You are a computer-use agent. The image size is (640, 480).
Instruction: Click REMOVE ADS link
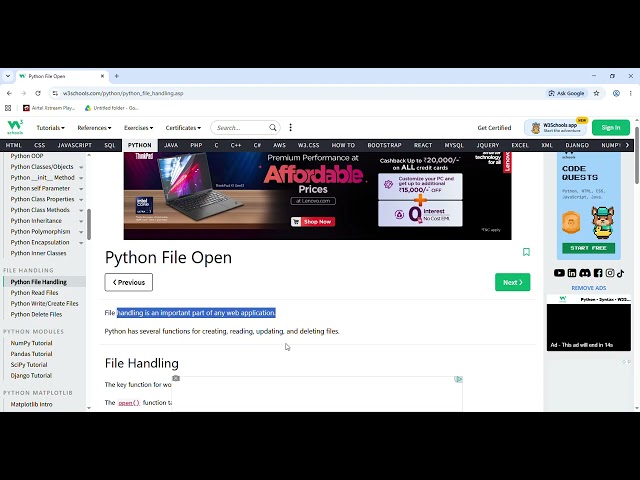click(589, 288)
